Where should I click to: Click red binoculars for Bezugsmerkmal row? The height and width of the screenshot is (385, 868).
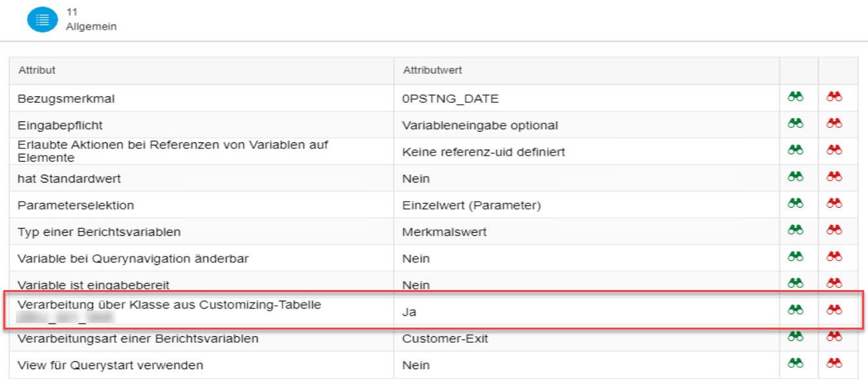pos(835,97)
